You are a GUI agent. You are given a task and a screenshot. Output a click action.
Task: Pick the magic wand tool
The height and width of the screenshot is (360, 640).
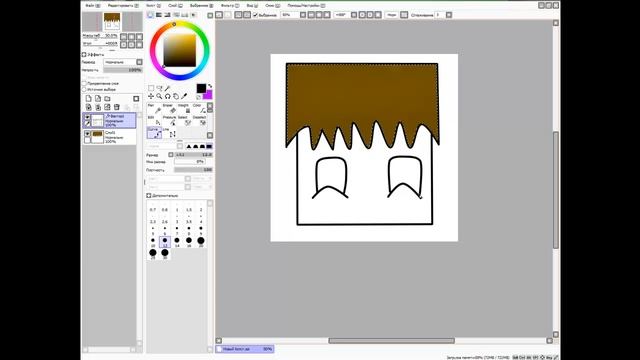point(167,88)
